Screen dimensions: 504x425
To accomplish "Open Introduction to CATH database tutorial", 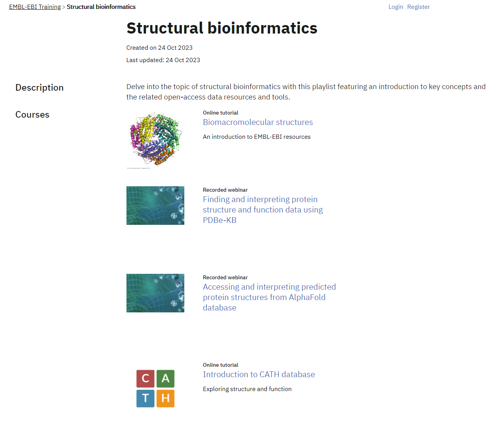I will 259,374.
